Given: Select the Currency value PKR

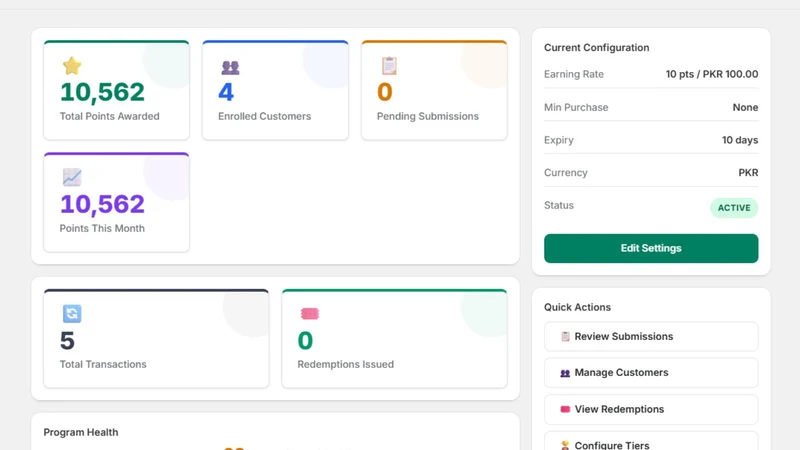Looking at the screenshot, I should pos(748,172).
